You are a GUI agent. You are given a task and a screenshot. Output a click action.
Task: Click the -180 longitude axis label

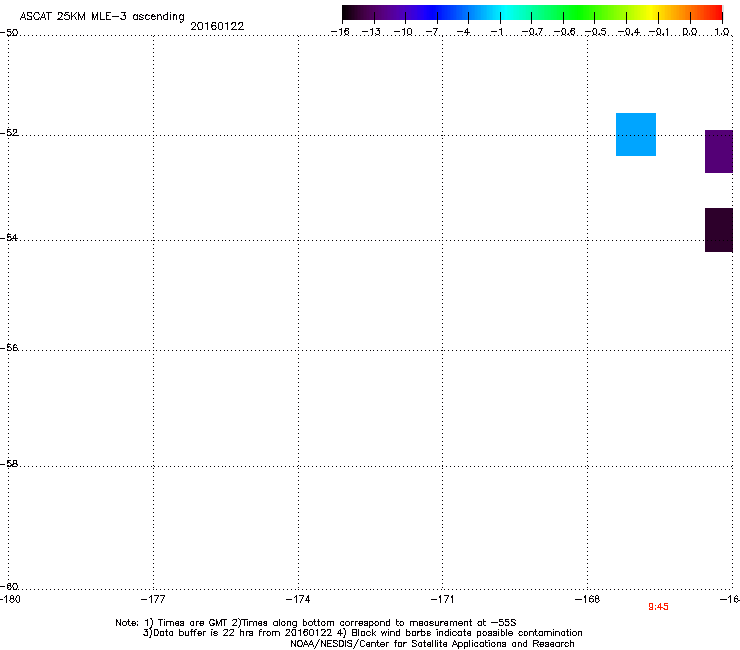coord(10,599)
